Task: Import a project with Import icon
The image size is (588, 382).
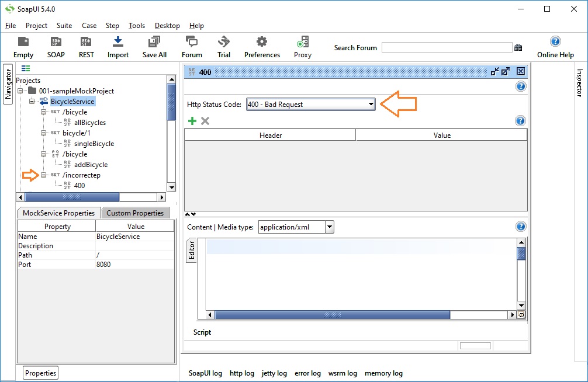Action: pos(117,47)
